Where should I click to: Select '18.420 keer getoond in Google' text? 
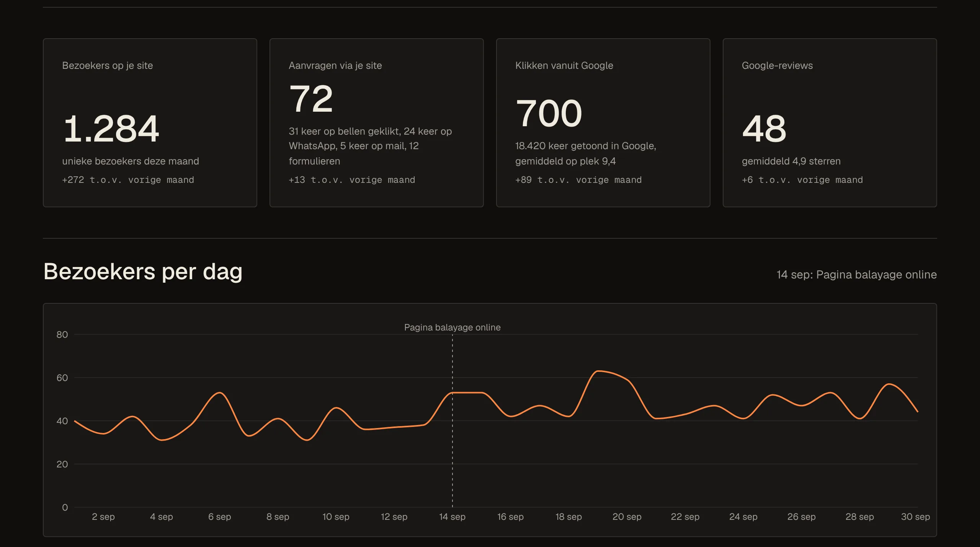pyautogui.click(x=586, y=146)
